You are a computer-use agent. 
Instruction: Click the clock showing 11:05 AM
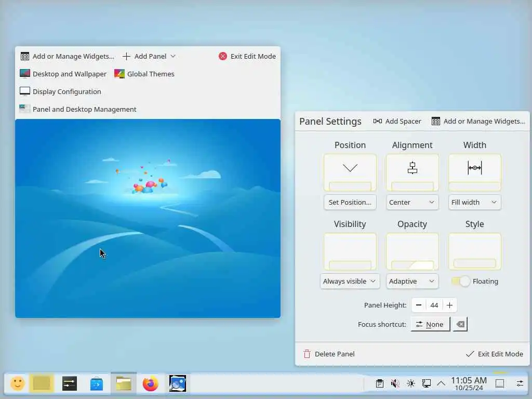pyautogui.click(x=469, y=384)
